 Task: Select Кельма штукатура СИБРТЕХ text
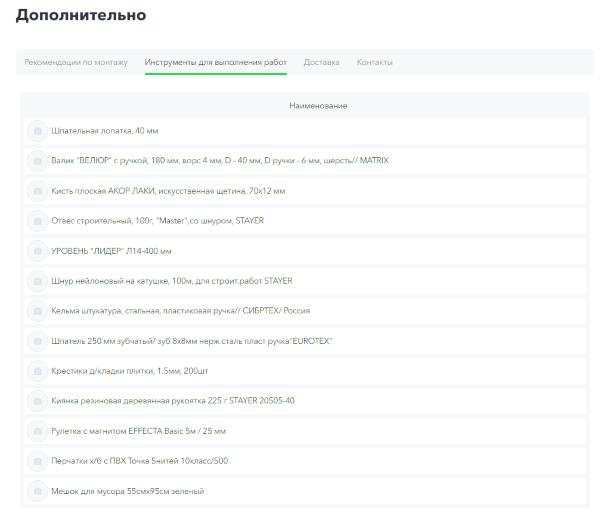[181, 311]
